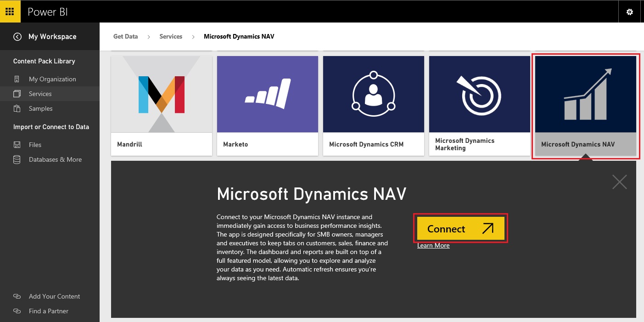Open Services from the breadcrumb trail
This screenshot has height=322, width=644.
[x=170, y=36]
